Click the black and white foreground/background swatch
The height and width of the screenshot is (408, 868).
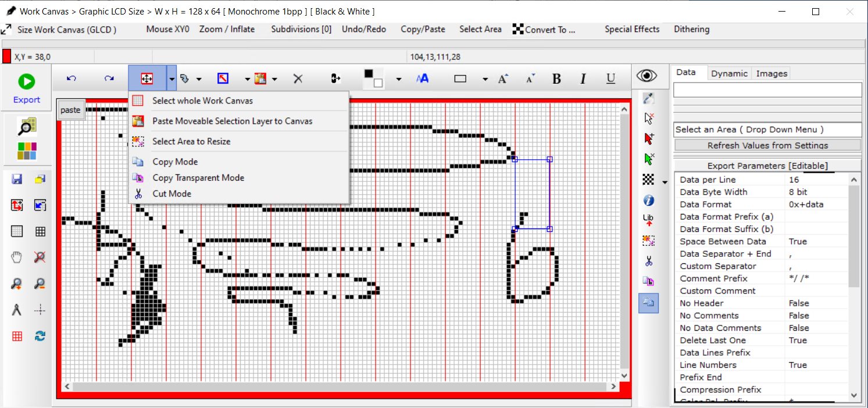point(373,78)
